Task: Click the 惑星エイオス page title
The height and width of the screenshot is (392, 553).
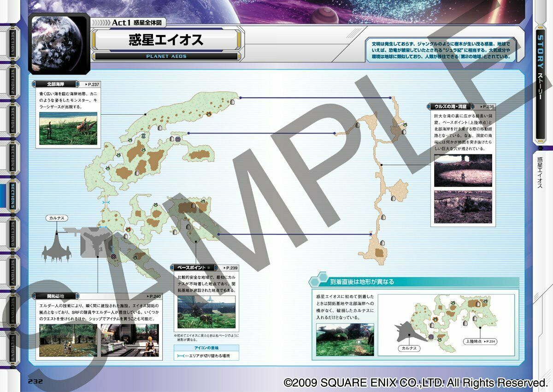Action: pyautogui.click(x=165, y=40)
